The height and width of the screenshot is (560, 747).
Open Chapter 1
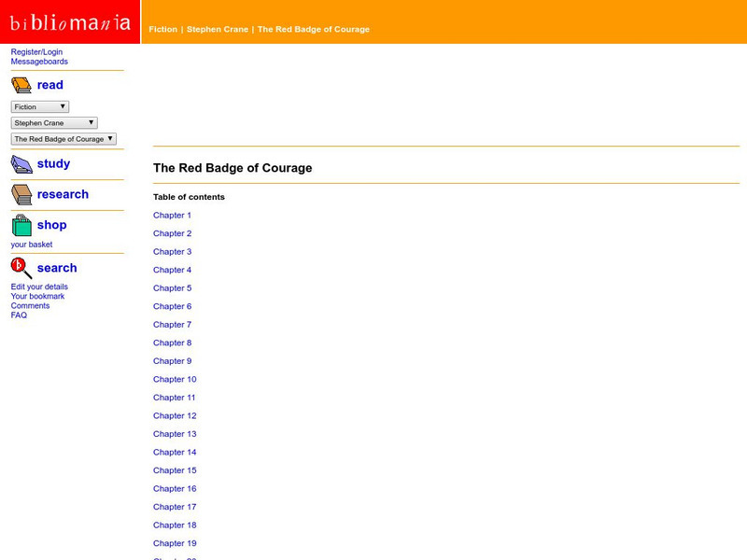point(172,216)
